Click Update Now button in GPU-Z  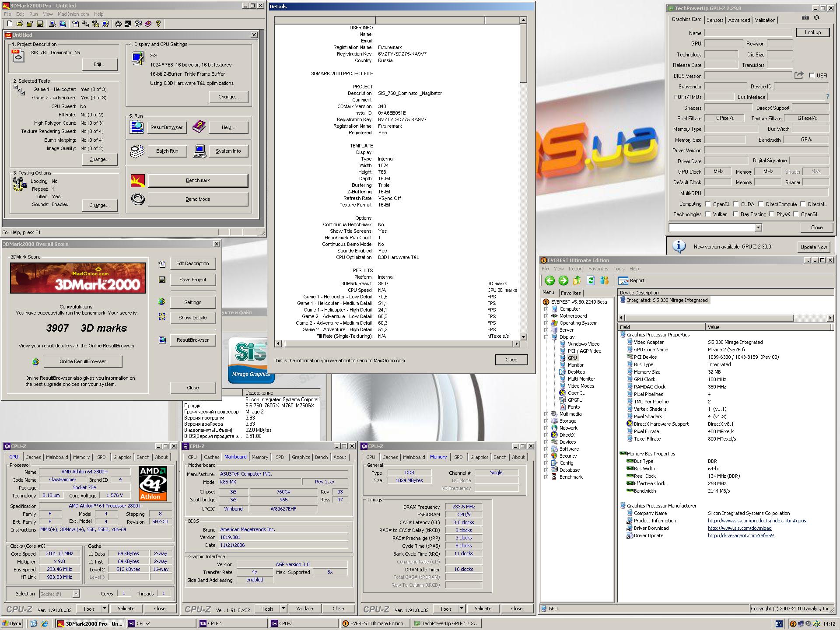pyautogui.click(x=813, y=247)
